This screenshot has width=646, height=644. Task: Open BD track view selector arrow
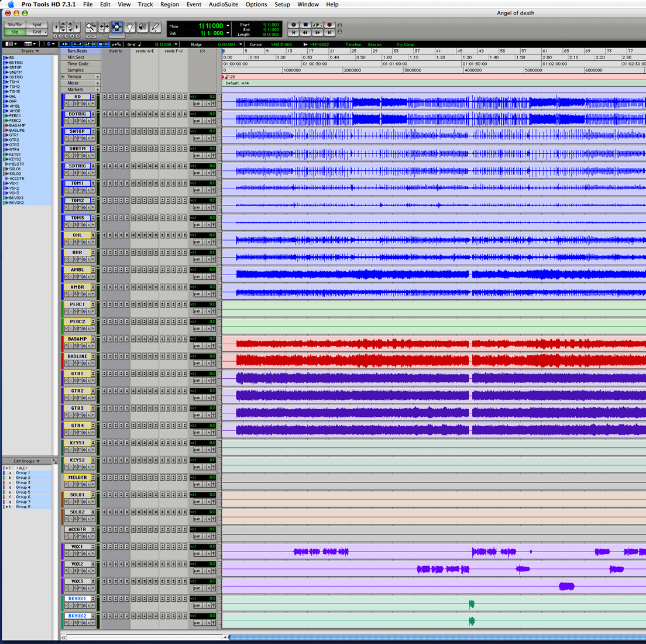pos(92,104)
